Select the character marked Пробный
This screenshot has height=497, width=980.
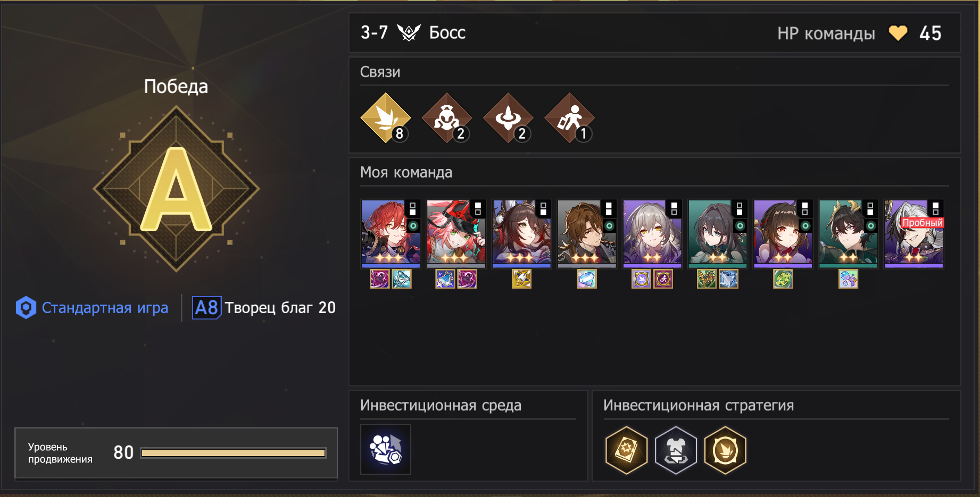pyautogui.click(x=914, y=234)
